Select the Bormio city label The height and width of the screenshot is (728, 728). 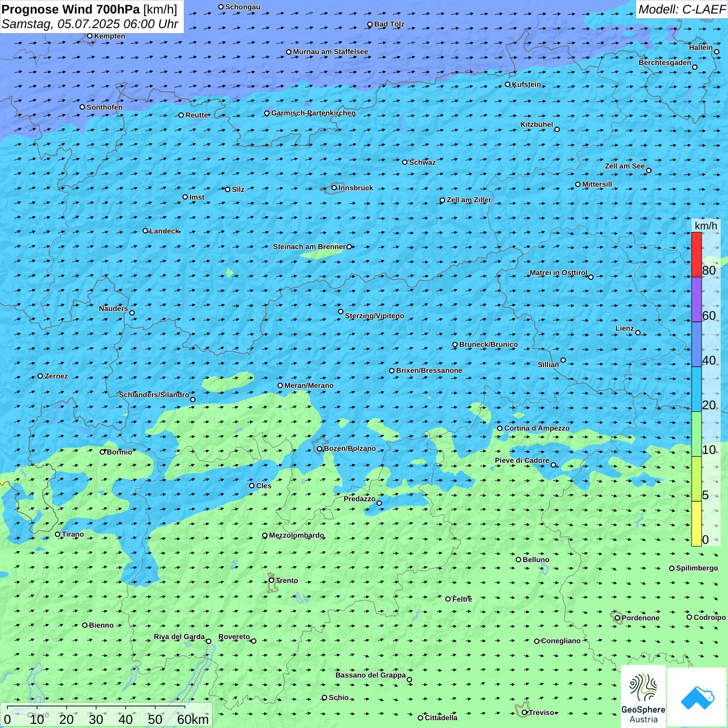(x=119, y=452)
